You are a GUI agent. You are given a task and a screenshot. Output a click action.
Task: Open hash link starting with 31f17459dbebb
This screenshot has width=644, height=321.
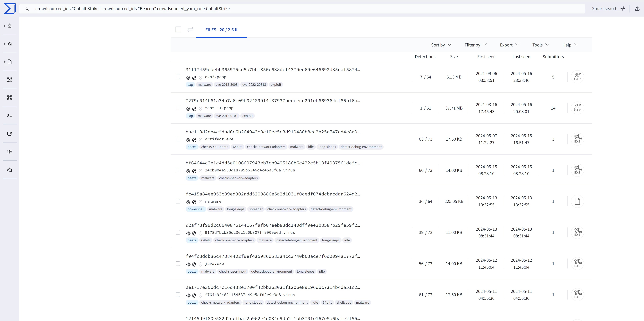[273, 70]
